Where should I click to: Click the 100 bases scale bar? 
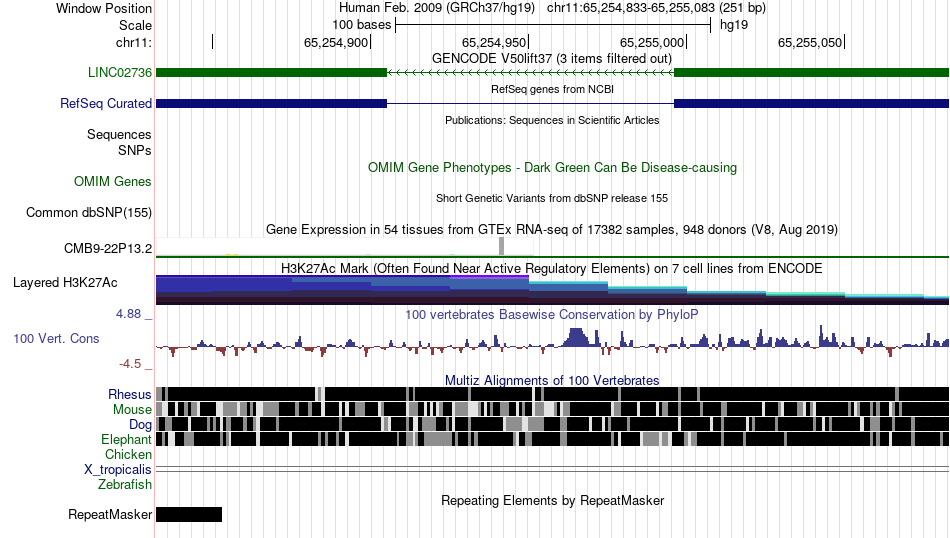pos(553,25)
